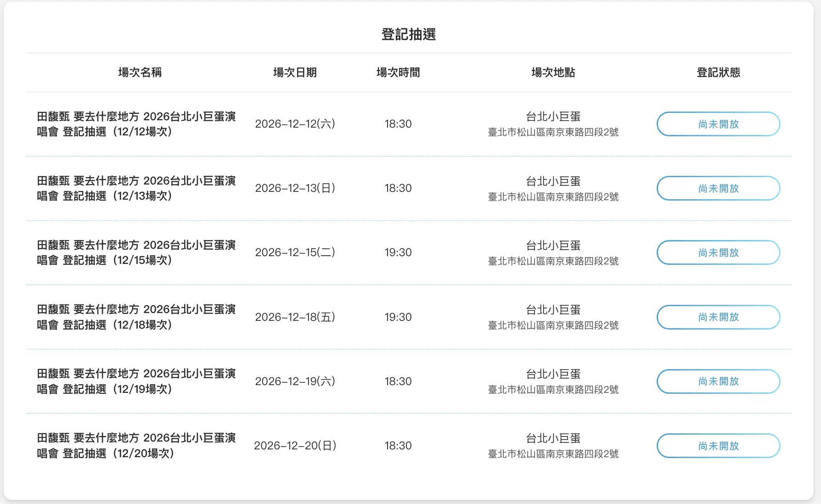
Task: Click 尚未開放 button for 12/19 session
Action: click(718, 381)
